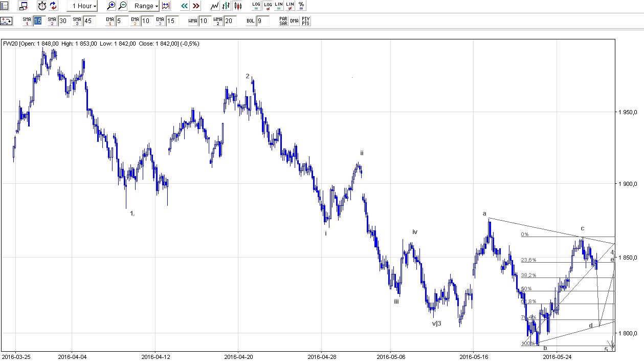This screenshot has height=363, width=644.
Task: Click the stopwatch timer icon
Action: pyautogui.click(x=41, y=6)
